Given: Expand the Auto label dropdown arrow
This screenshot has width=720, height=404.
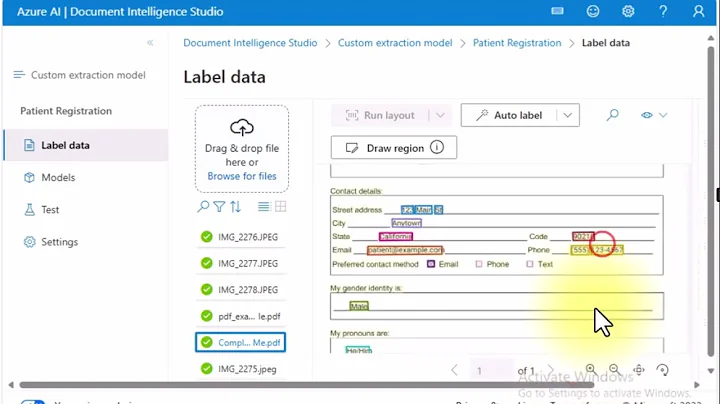Looking at the screenshot, I should click(568, 115).
